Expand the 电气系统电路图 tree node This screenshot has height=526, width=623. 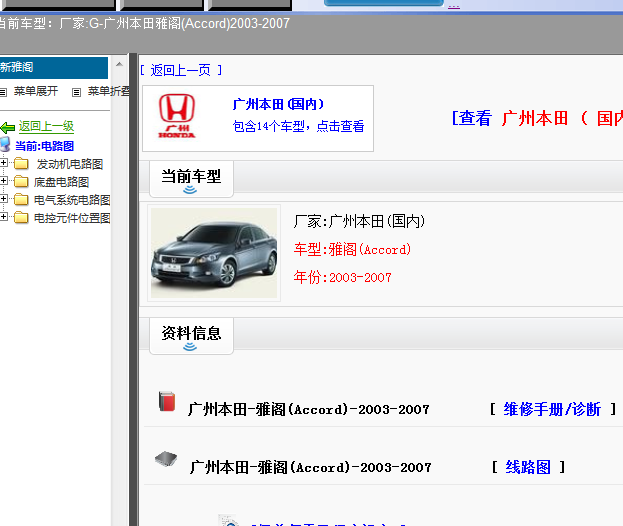pos(4,199)
